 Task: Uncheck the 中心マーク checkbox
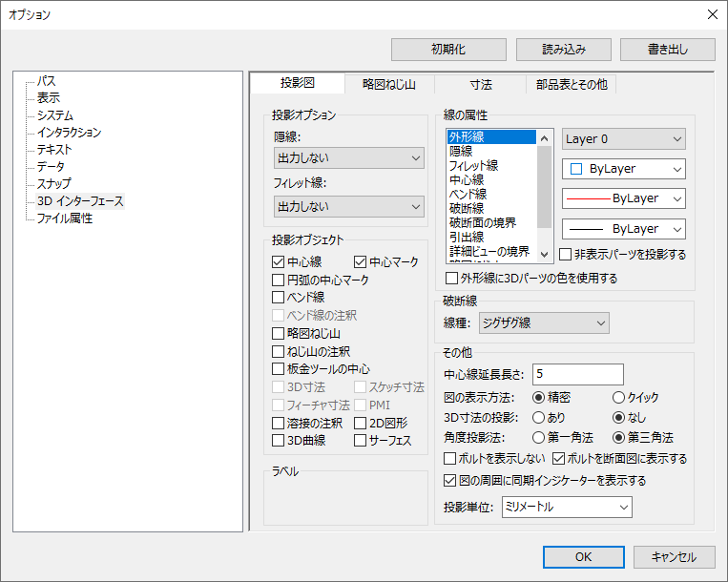point(361,261)
